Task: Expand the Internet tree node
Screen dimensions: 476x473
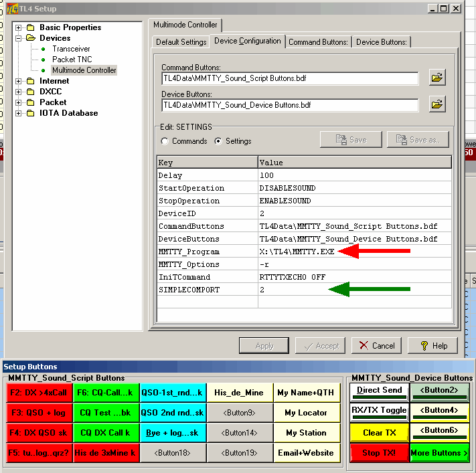Action: [x=18, y=81]
